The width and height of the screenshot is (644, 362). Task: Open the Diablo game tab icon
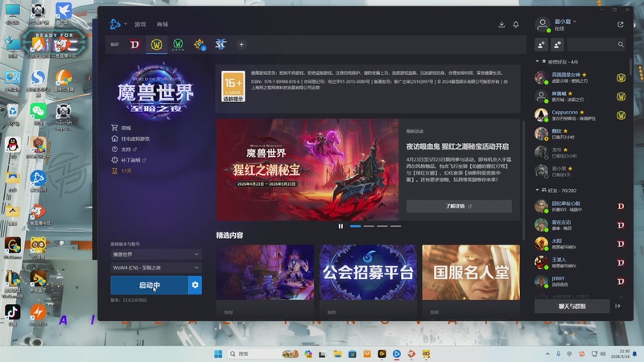click(134, 44)
